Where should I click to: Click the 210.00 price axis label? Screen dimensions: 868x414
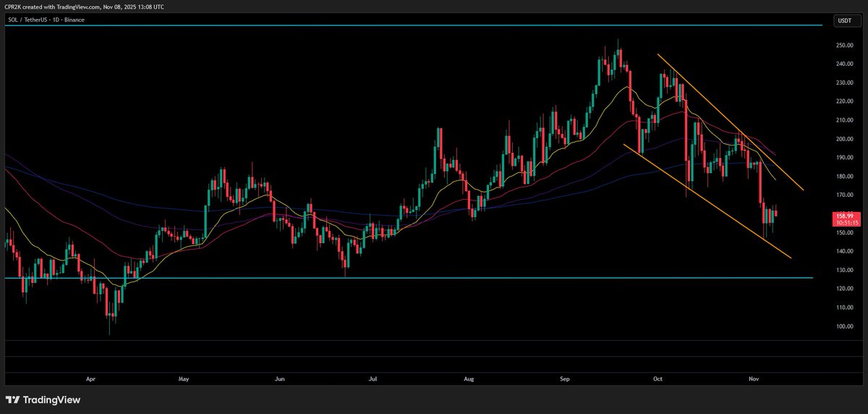click(x=845, y=120)
